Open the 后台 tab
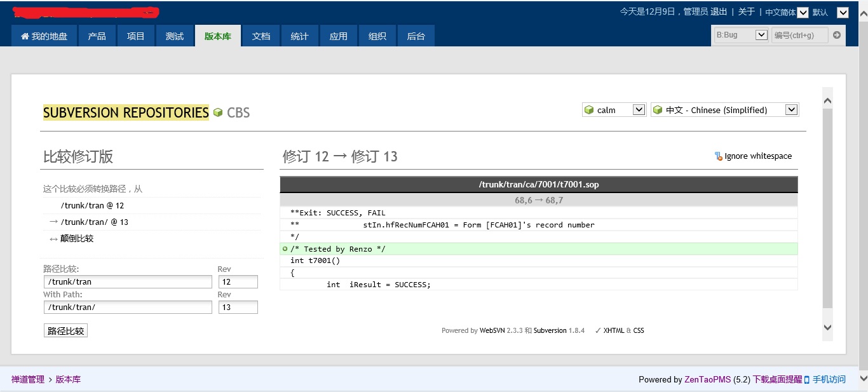Image resolution: width=868 pixels, height=392 pixels. (x=416, y=36)
